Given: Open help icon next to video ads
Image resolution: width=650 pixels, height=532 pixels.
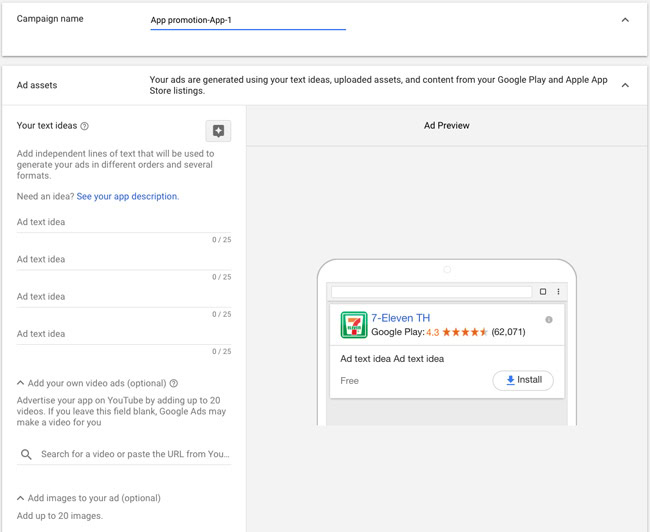Looking at the screenshot, I should [x=174, y=383].
